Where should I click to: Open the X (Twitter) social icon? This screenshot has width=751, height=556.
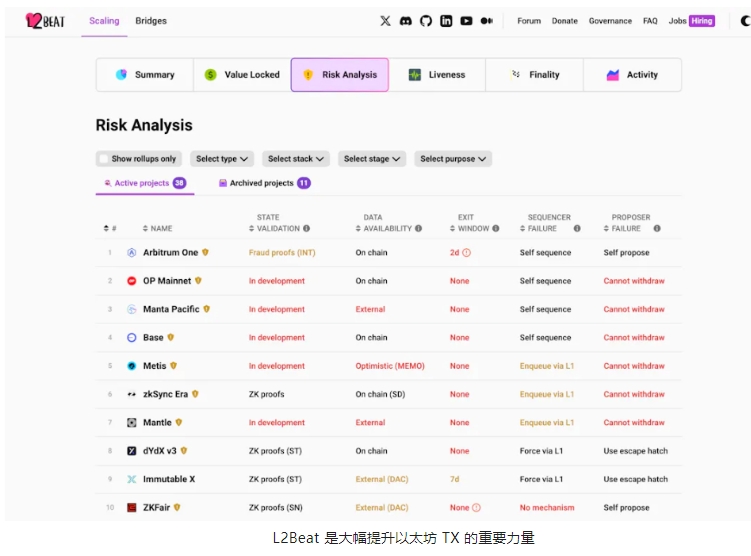click(x=386, y=21)
